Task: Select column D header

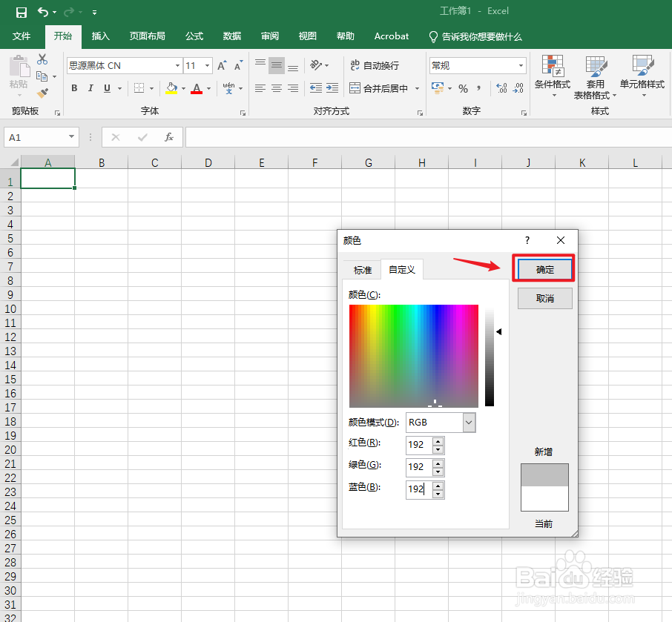Action: pos(208,162)
